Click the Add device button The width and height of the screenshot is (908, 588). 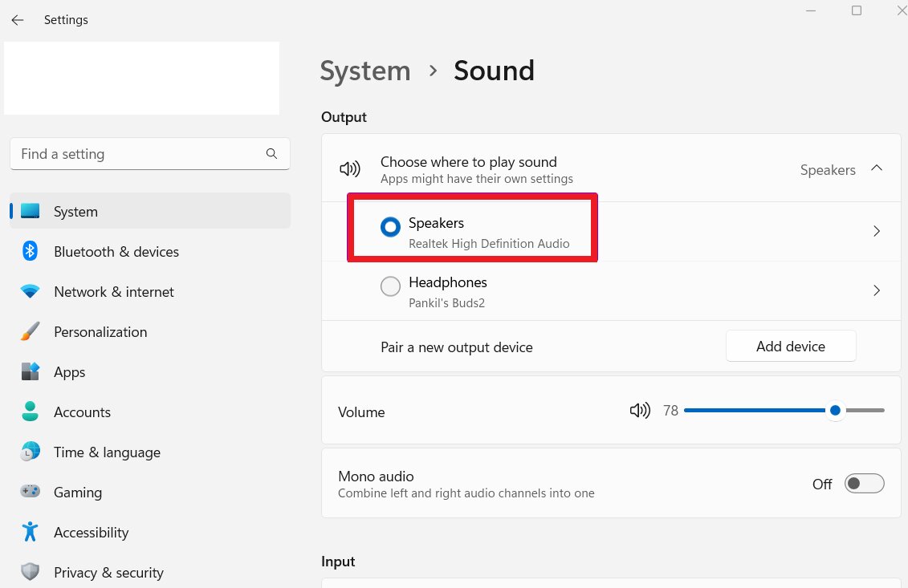[x=790, y=346]
